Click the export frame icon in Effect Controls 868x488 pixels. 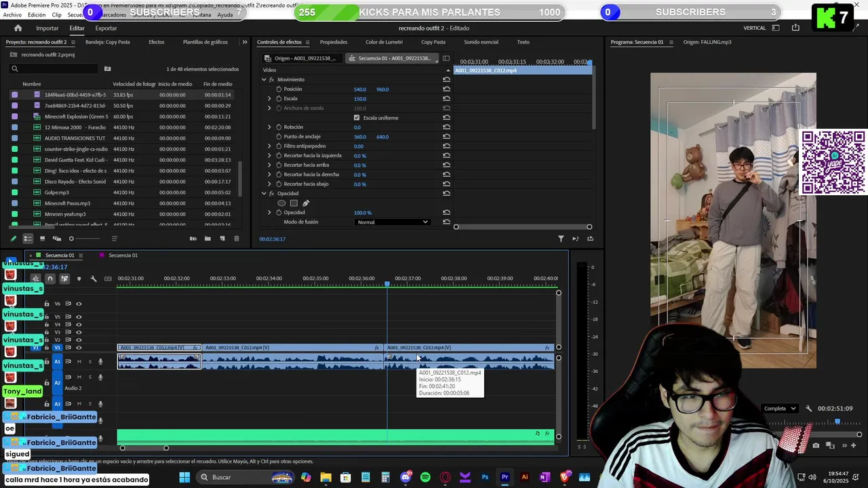590,239
